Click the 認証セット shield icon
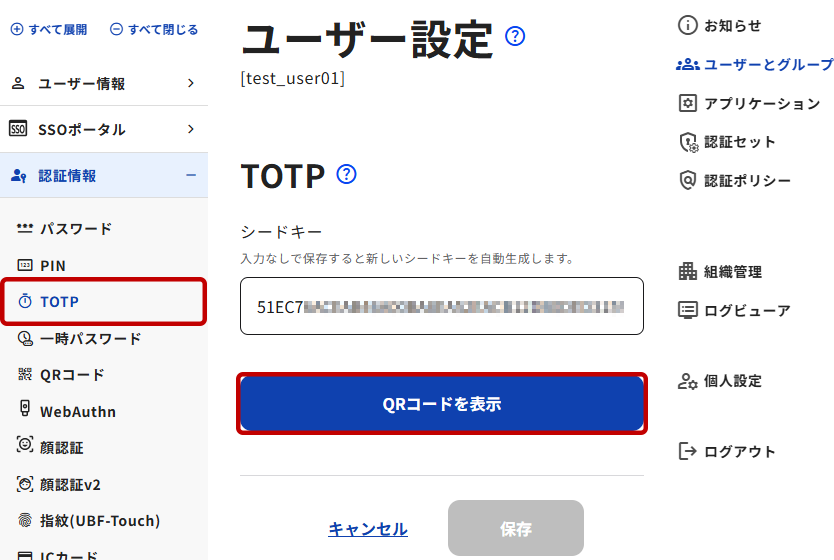The height and width of the screenshot is (560, 834). tap(687, 142)
